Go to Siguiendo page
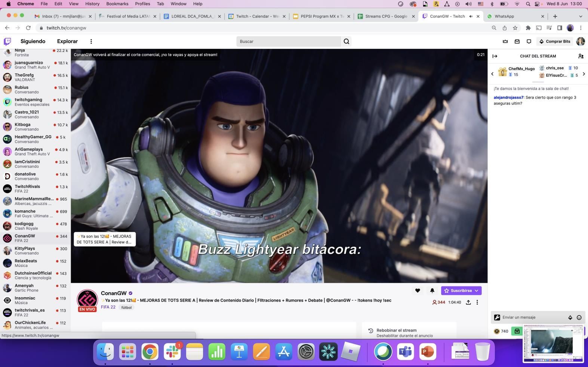 pos(33,41)
